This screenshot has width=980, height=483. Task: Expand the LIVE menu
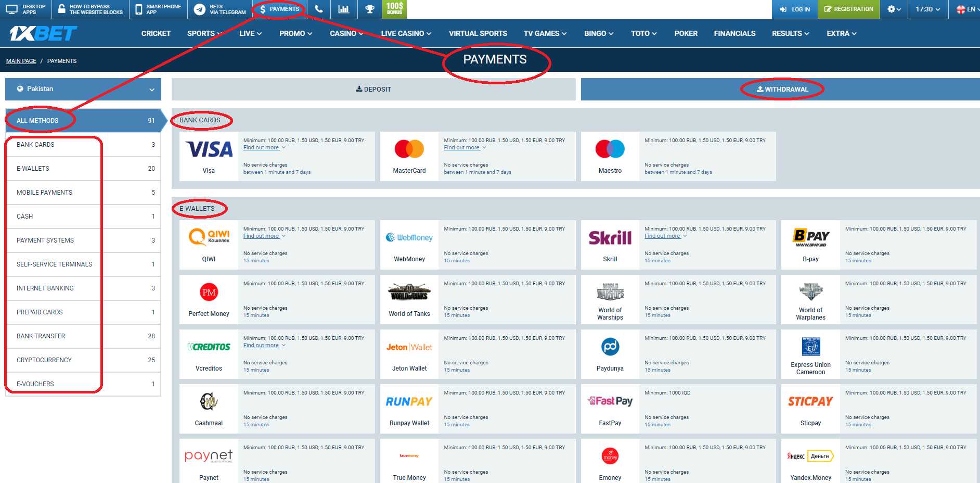point(251,33)
